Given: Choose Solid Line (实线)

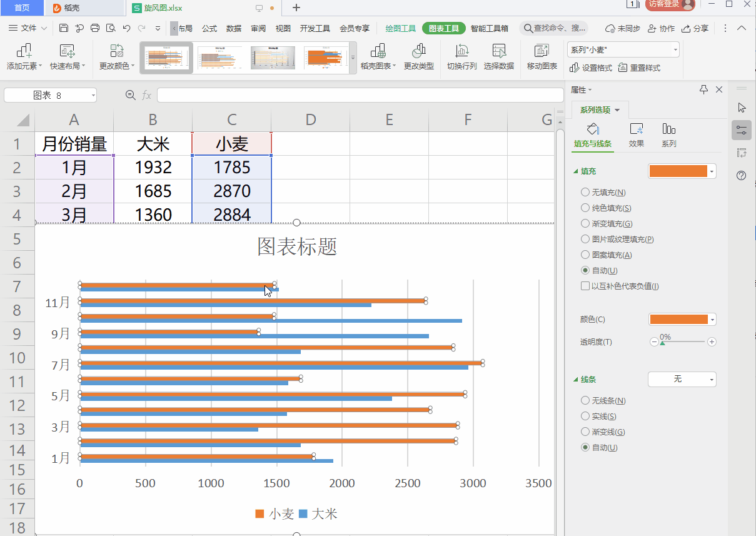Looking at the screenshot, I should pos(585,417).
